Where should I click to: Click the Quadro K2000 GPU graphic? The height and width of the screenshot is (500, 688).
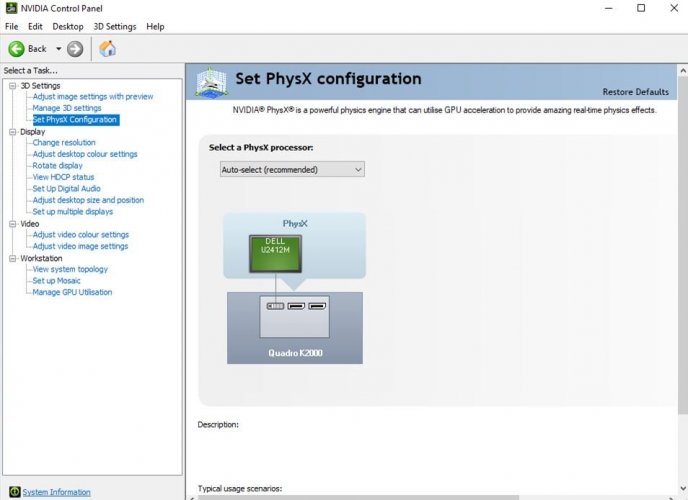click(x=294, y=327)
